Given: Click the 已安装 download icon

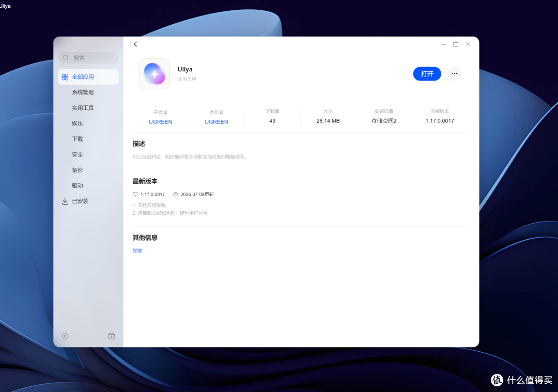Looking at the screenshot, I should 65,201.
